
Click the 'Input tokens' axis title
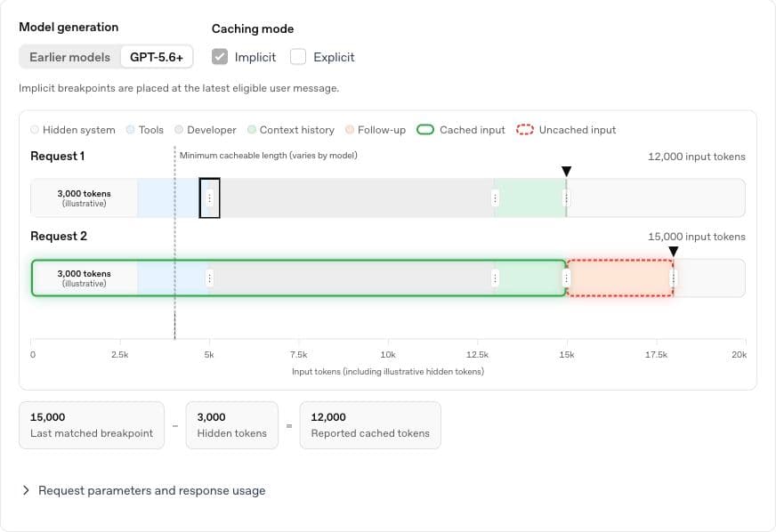coord(388,372)
